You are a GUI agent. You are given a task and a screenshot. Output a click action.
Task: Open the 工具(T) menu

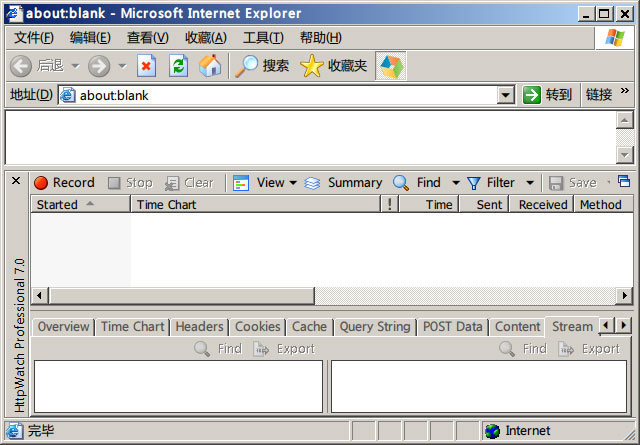[x=263, y=38]
